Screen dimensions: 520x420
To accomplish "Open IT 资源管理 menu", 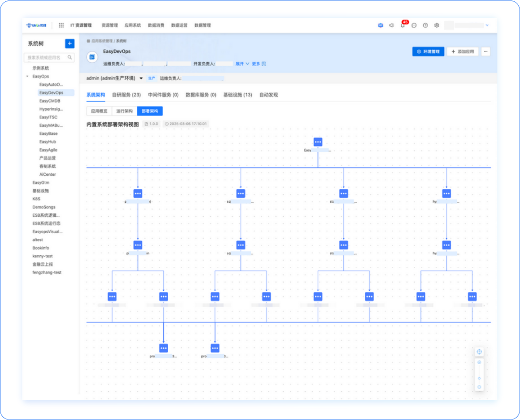I will [81, 25].
